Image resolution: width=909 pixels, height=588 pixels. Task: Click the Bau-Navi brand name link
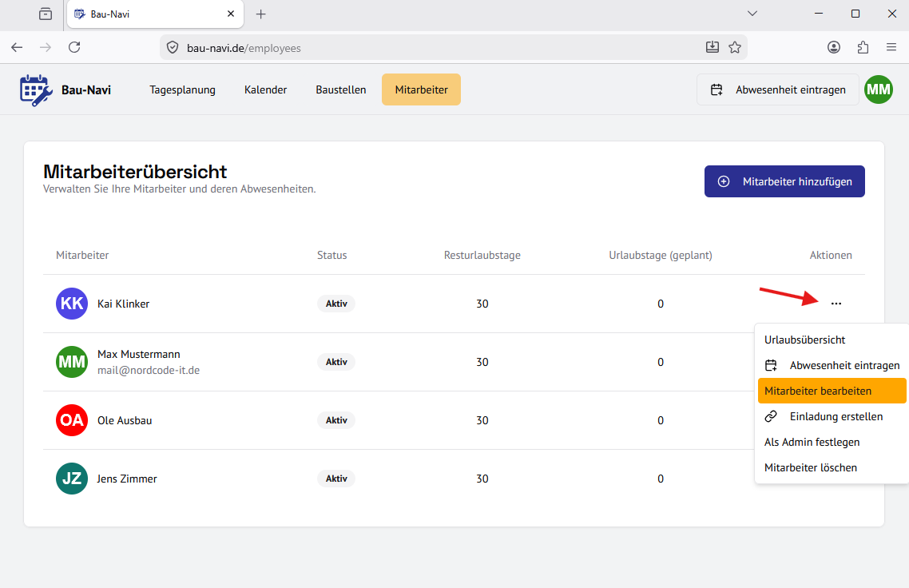86,90
